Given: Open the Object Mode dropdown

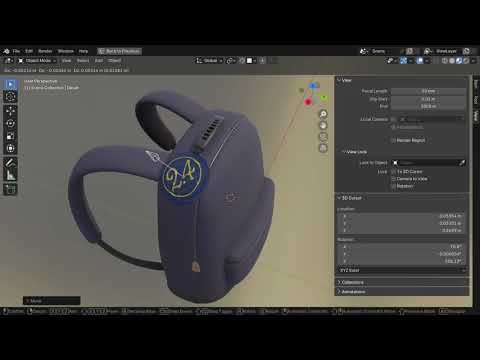Looking at the screenshot, I should tap(37, 60).
